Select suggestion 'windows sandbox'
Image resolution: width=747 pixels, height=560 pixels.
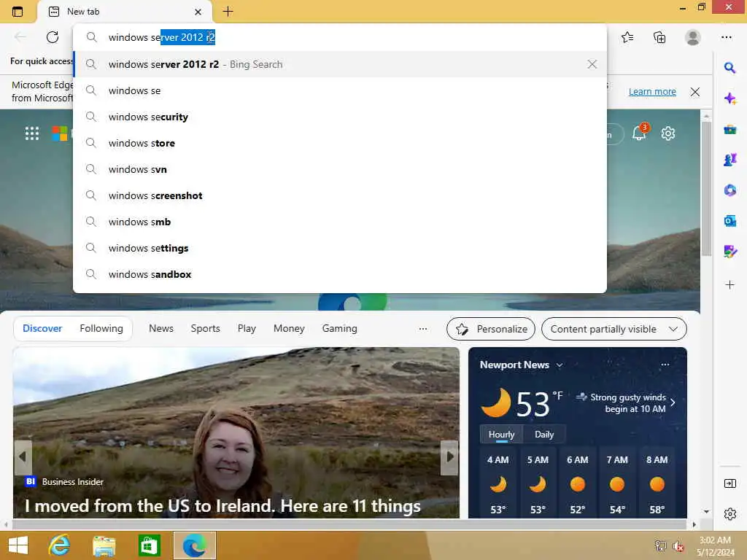tap(340, 274)
